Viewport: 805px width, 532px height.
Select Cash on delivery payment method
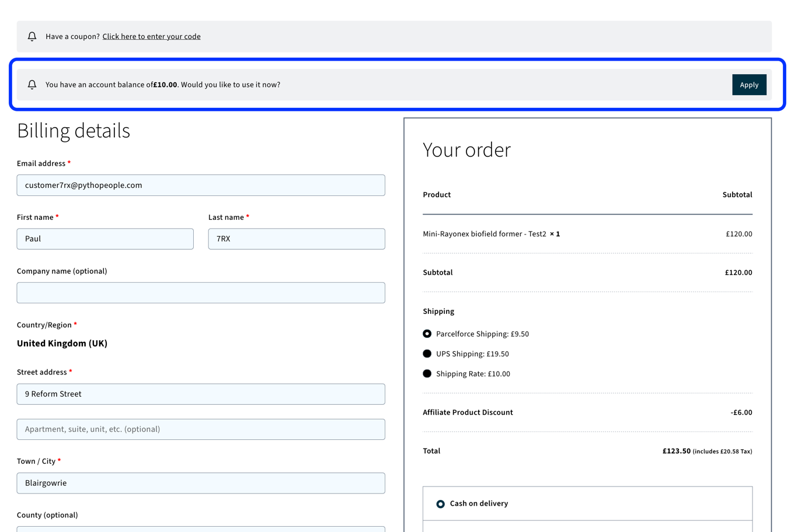click(441, 504)
